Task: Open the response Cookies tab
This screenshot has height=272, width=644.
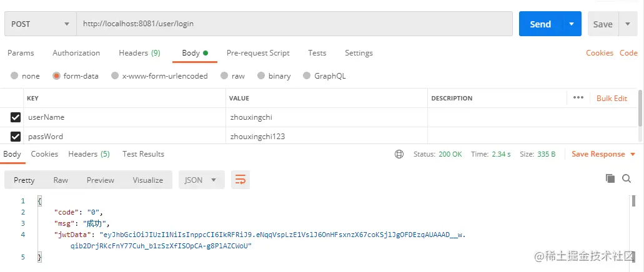Action: point(44,154)
